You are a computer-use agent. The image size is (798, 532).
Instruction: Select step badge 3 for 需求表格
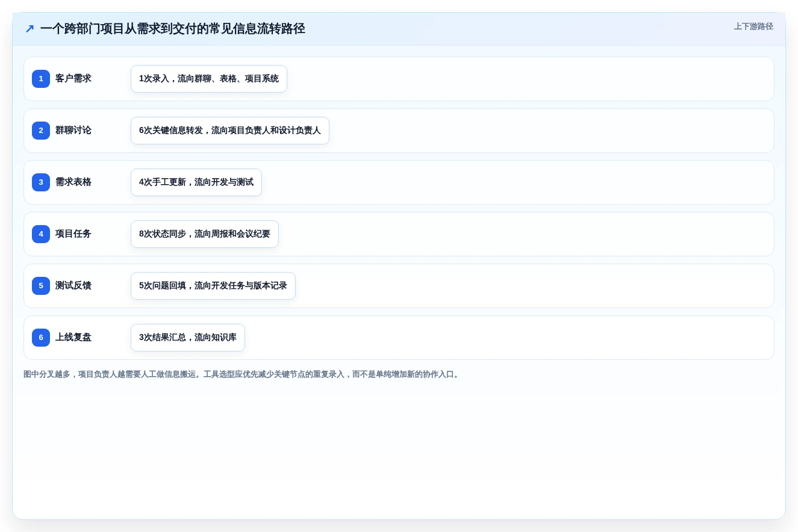[x=41, y=182]
